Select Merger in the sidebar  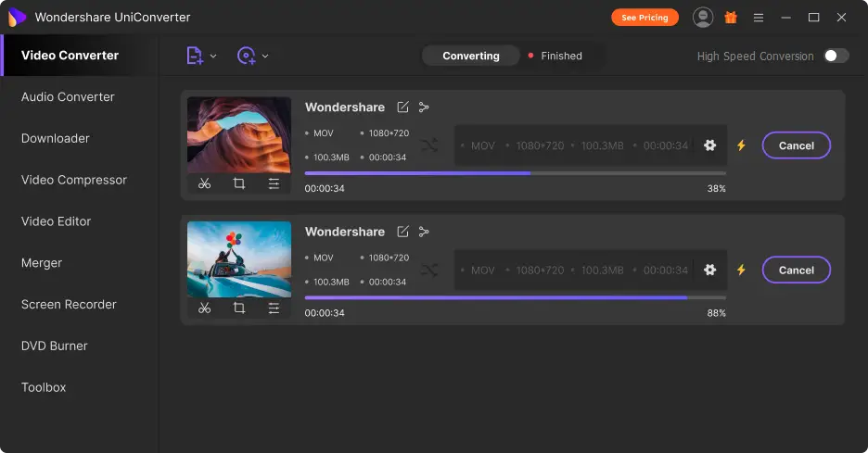click(x=42, y=263)
